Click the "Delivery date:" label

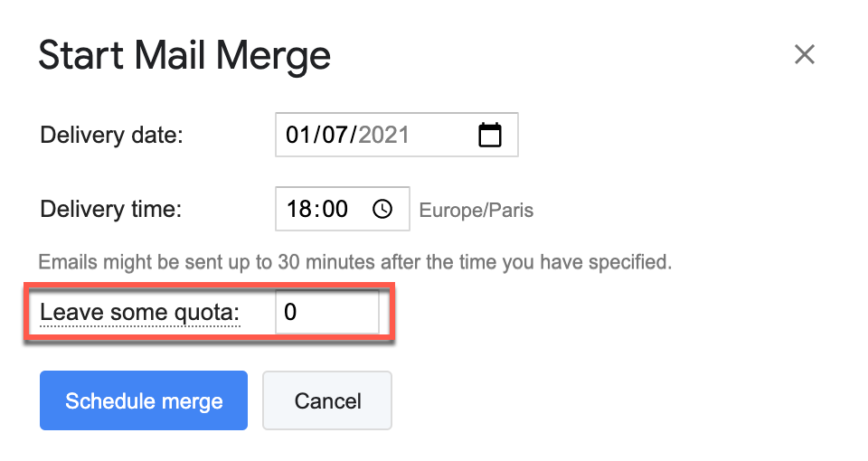(x=111, y=136)
